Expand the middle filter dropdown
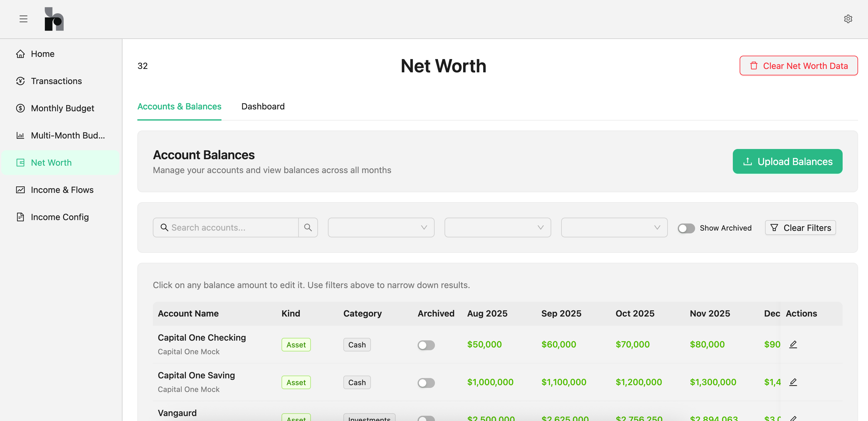Viewport: 868px width, 421px height. tap(497, 227)
